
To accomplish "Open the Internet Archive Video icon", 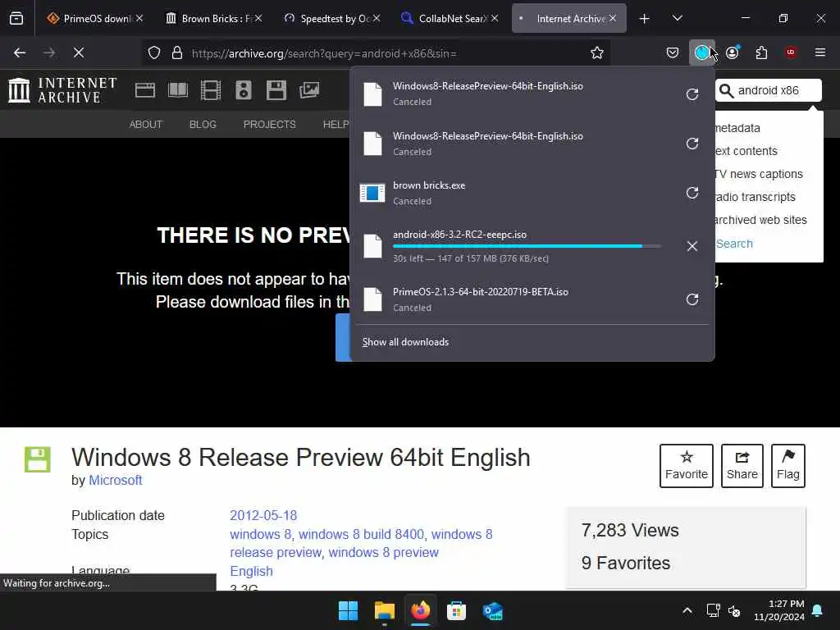I will [x=211, y=90].
